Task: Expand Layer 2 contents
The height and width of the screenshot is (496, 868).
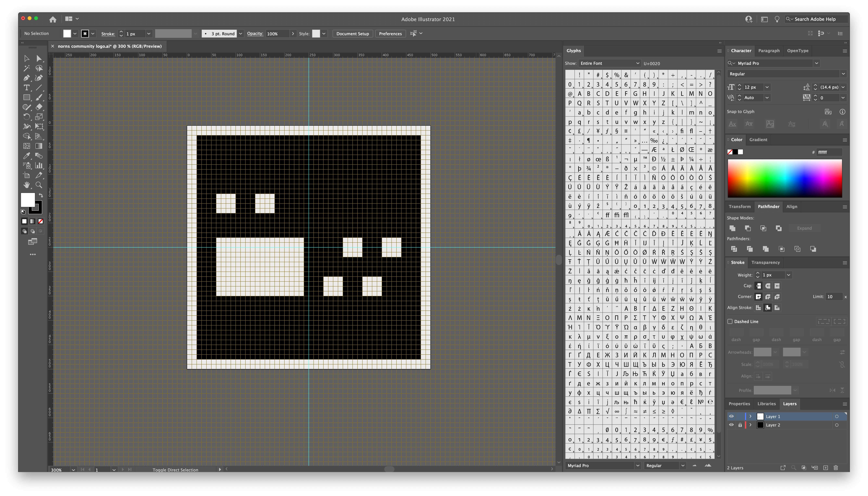Action: 750,425
